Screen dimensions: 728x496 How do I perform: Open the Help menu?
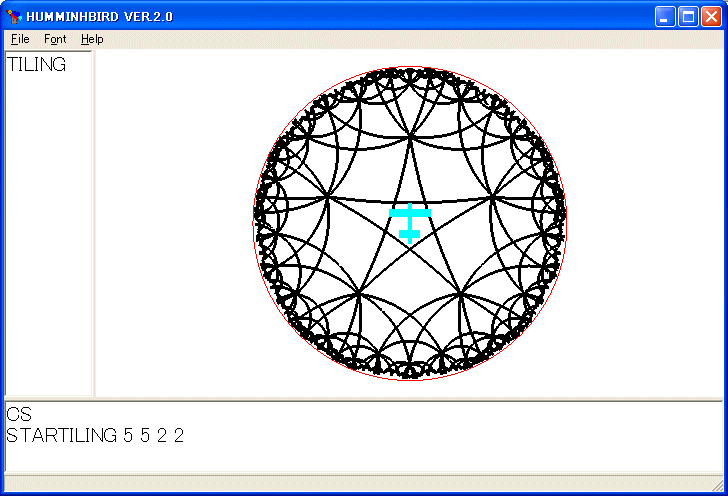91,39
